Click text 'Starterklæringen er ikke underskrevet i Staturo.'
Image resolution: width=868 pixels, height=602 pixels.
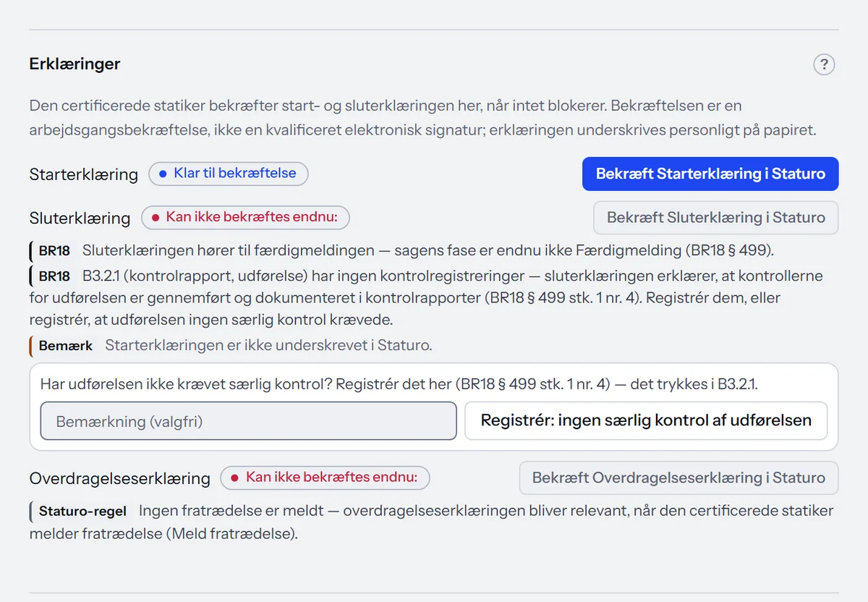click(x=268, y=345)
